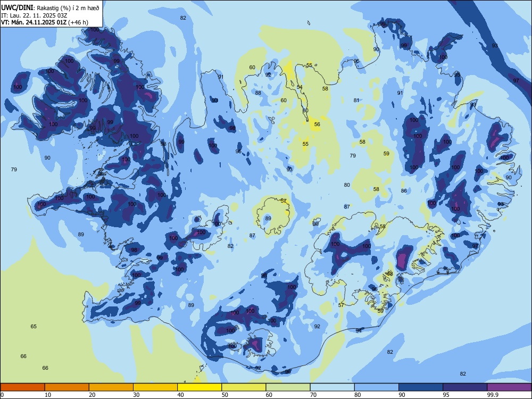Screen dimensions: 532x399
Task: Click the legend scale label '10'
Action: point(48,395)
